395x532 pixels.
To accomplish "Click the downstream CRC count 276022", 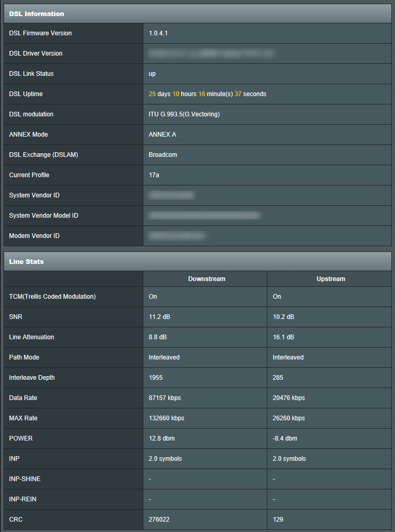I will (x=159, y=520).
